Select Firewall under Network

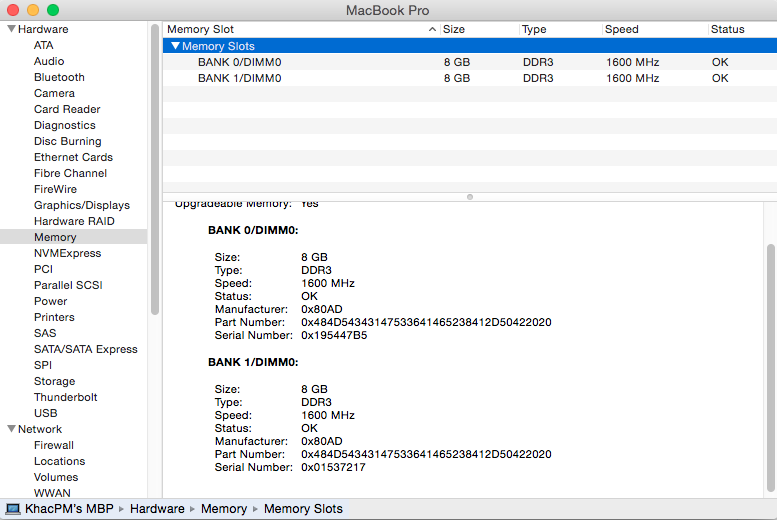point(54,445)
